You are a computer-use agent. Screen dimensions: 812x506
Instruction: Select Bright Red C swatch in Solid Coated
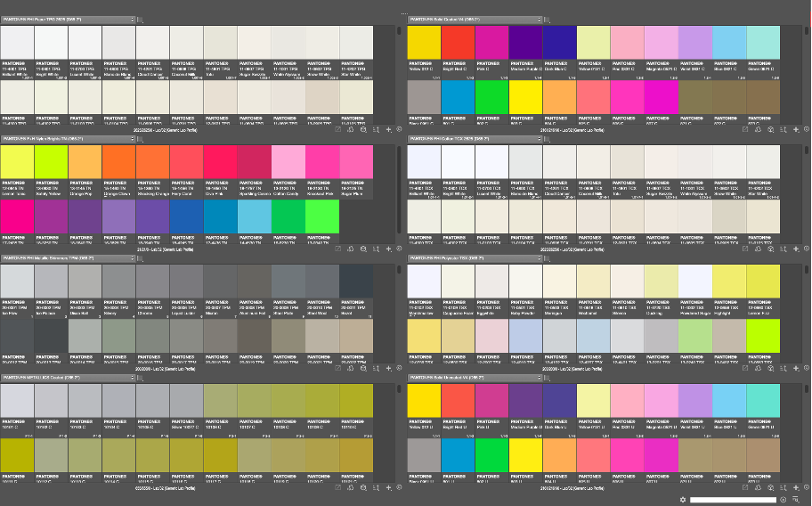(x=458, y=43)
